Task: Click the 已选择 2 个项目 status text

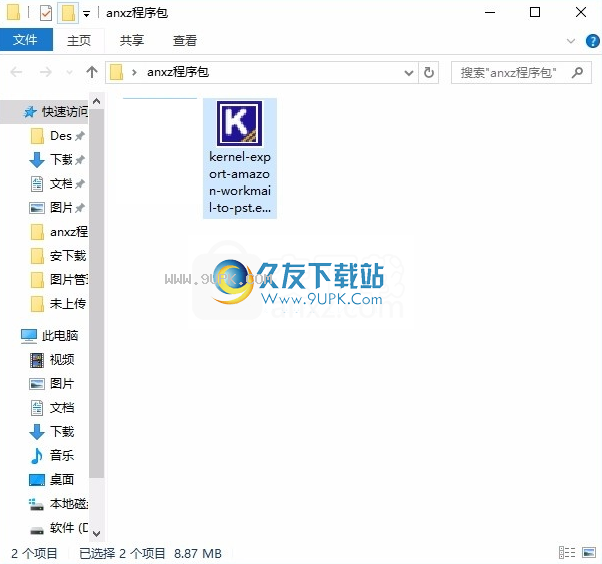Action: [122, 553]
